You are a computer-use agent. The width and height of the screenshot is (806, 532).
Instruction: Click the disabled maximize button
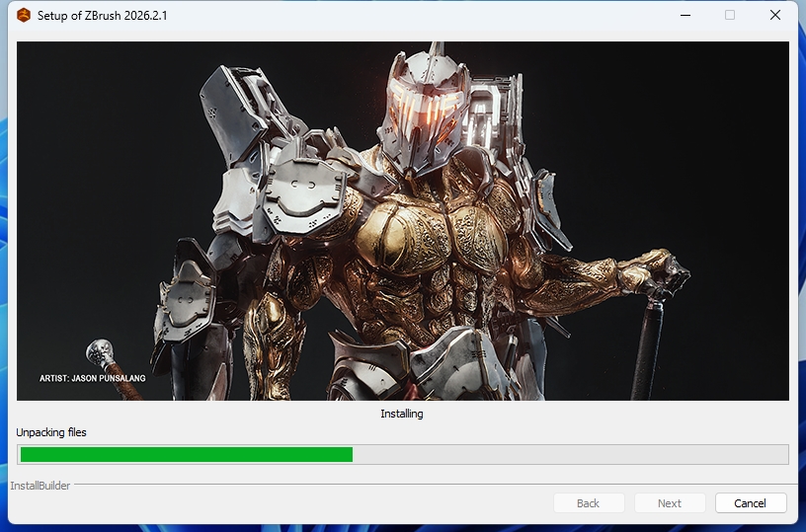tap(730, 16)
